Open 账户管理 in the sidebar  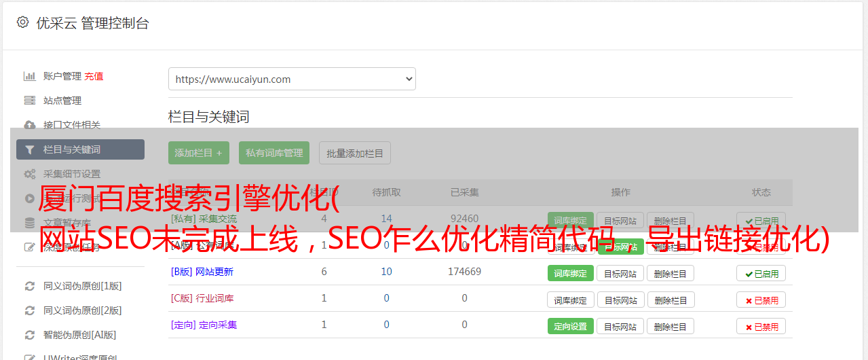point(62,76)
